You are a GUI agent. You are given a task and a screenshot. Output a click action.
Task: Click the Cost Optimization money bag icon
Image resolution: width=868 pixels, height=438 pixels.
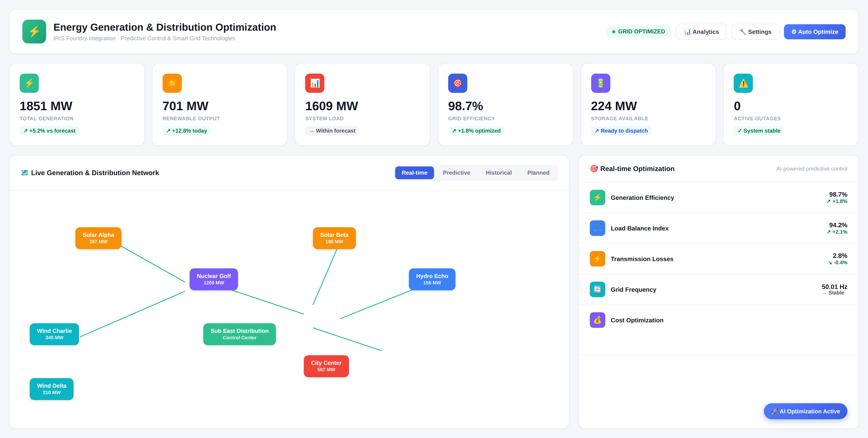point(597,320)
